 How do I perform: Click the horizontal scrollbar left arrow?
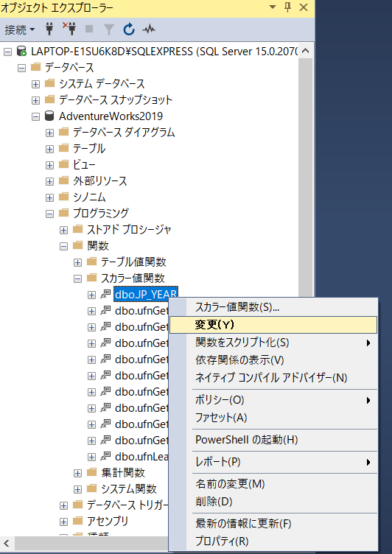(7, 544)
